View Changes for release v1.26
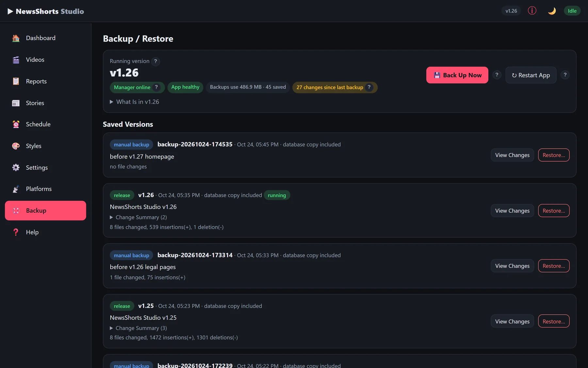588x368 pixels. click(x=512, y=211)
